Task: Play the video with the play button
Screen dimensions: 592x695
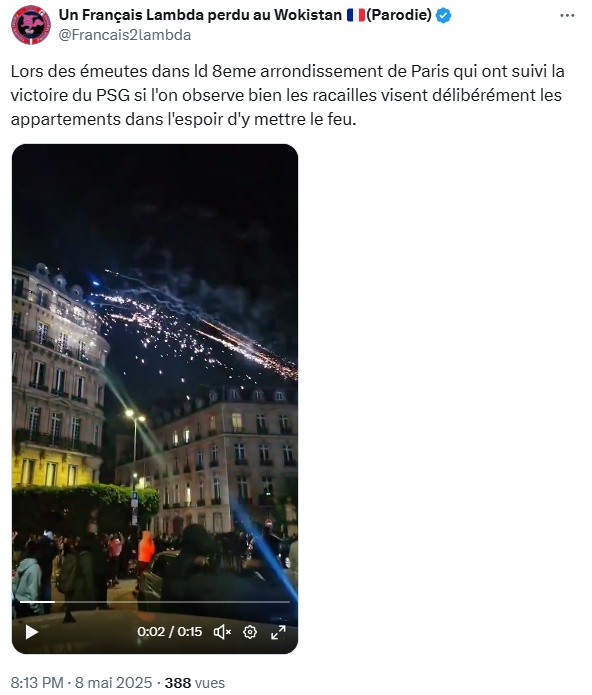Action: [x=31, y=632]
